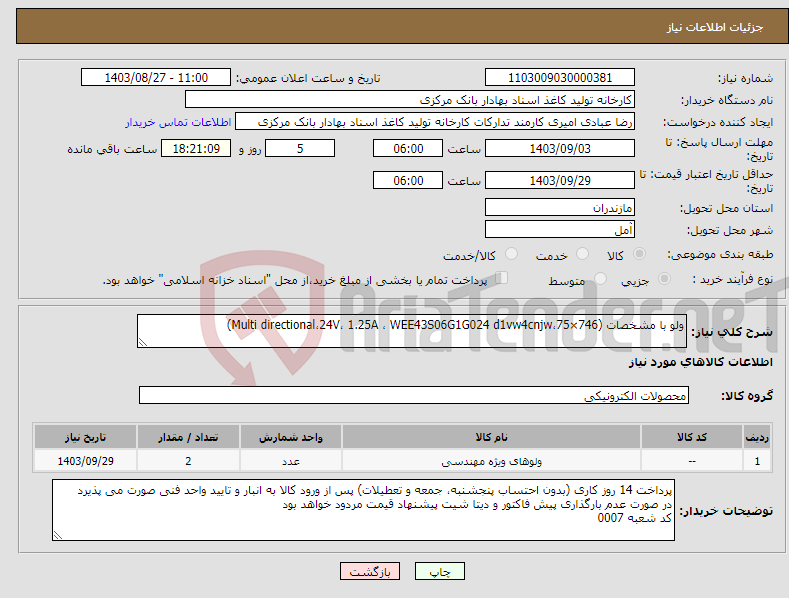Select the جزیی purchase type radio

pos(664,279)
